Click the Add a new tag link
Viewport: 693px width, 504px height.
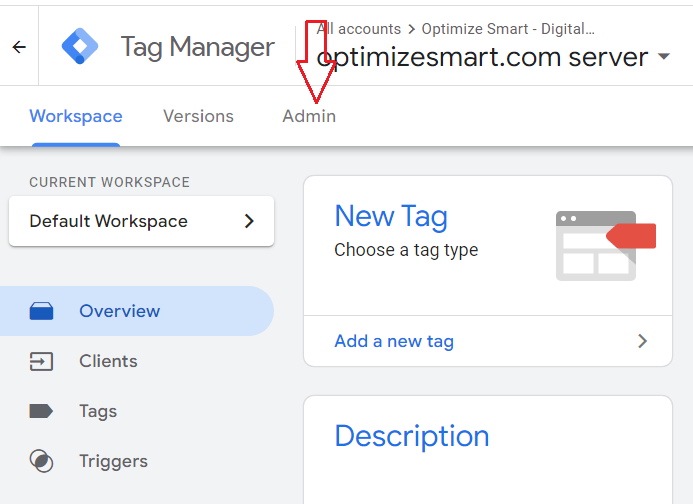click(x=394, y=341)
